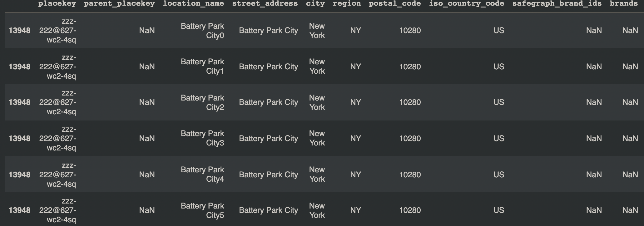
Task: Select postal code 10280 in the Battery Park City1 row
Action: pos(410,66)
